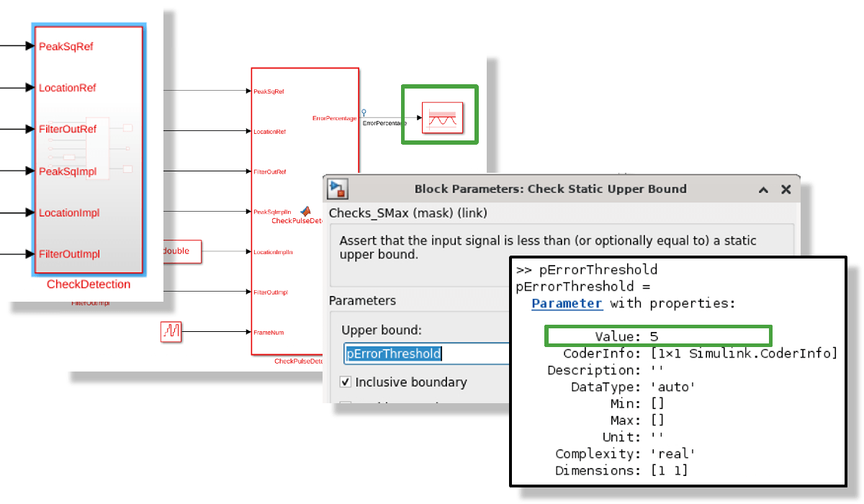
Task: Open the Parameter hyperlink in the command window
Action: (567, 303)
